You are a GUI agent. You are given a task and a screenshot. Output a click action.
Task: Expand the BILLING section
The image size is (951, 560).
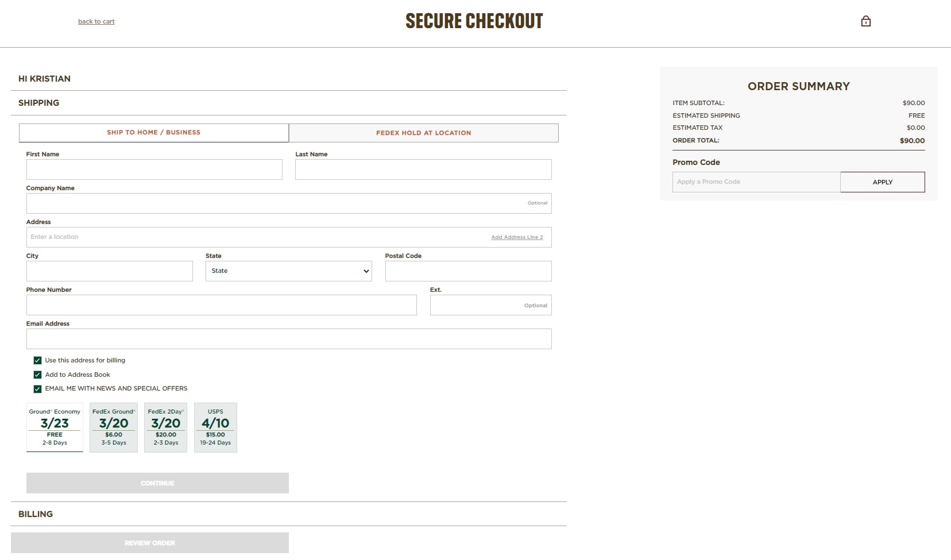coord(36,513)
